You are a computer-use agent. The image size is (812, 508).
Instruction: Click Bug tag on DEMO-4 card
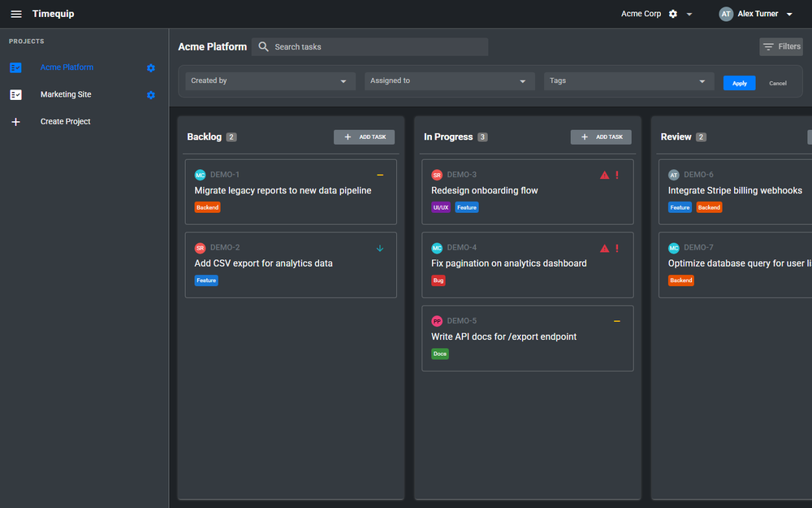click(438, 280)
